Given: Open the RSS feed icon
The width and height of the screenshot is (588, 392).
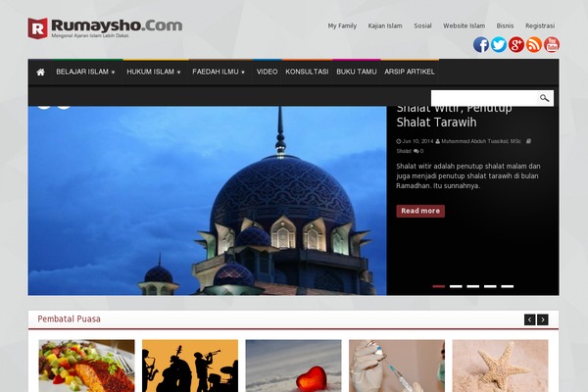Looking at the screenshot, I should pos(534,45).
